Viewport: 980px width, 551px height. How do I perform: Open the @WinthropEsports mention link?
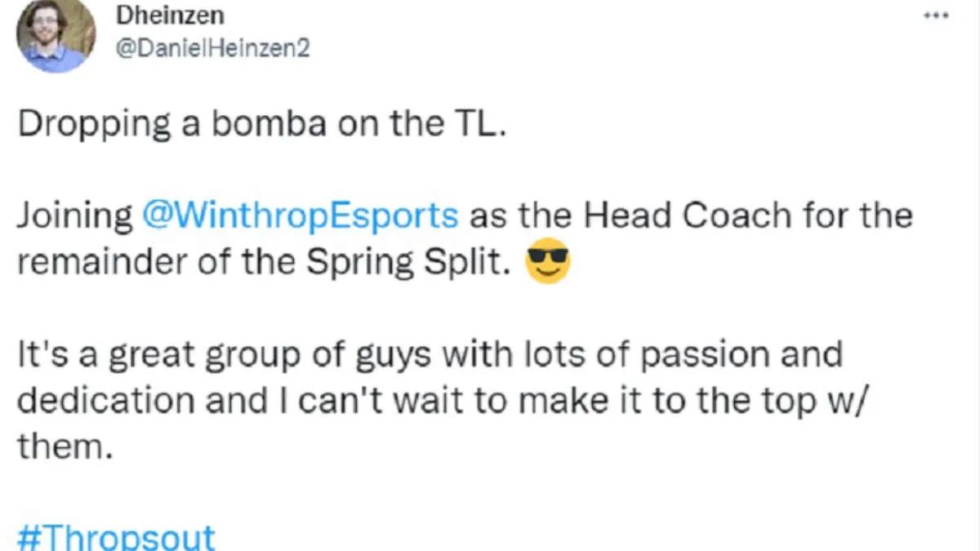[x=300, y=216]
